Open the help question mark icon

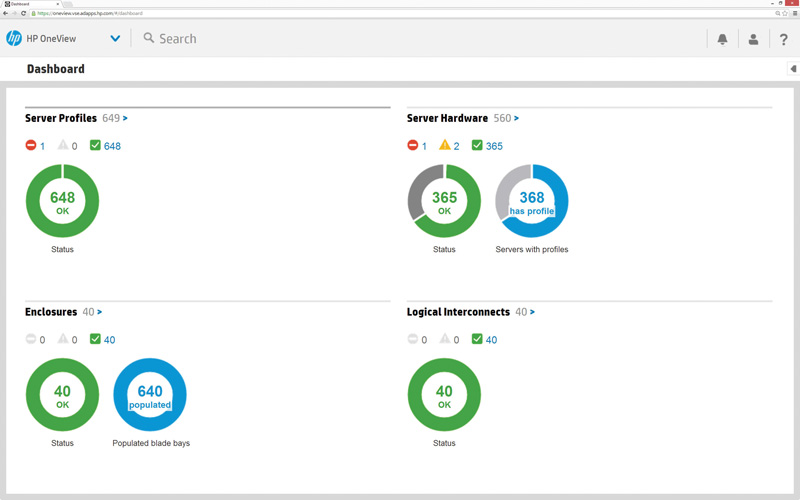point(784,39)
